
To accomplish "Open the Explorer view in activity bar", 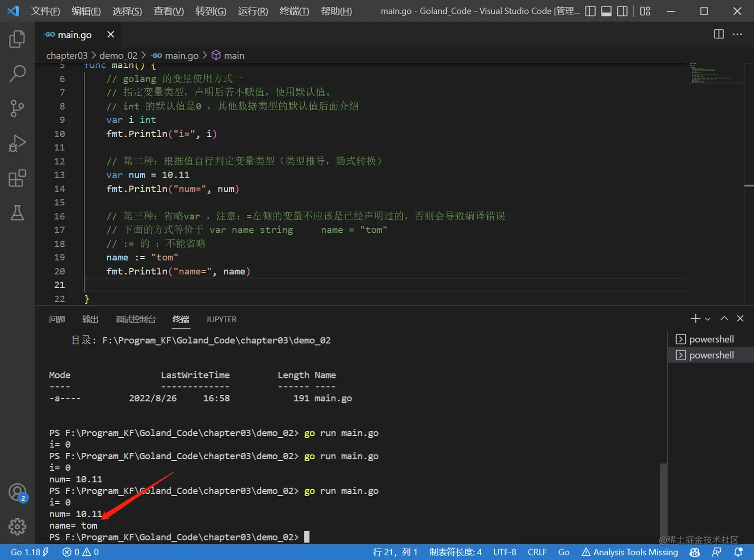I will point(17,39).
